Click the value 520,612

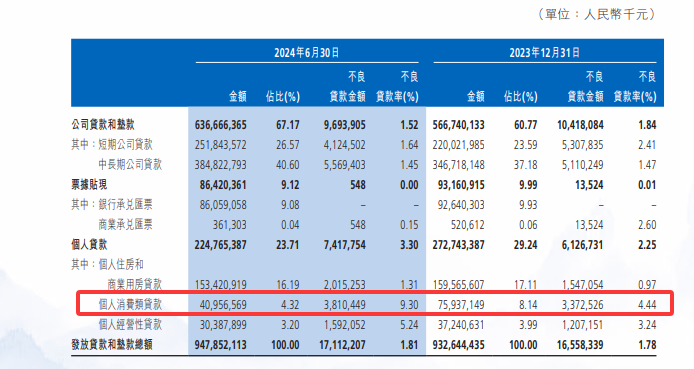click(467, 225)
